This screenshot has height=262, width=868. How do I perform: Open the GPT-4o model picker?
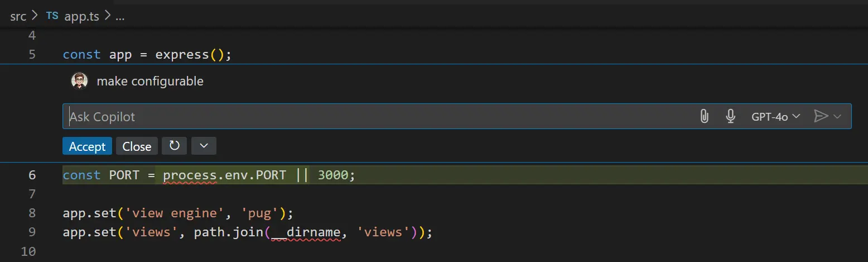click(x=775, y=116)
